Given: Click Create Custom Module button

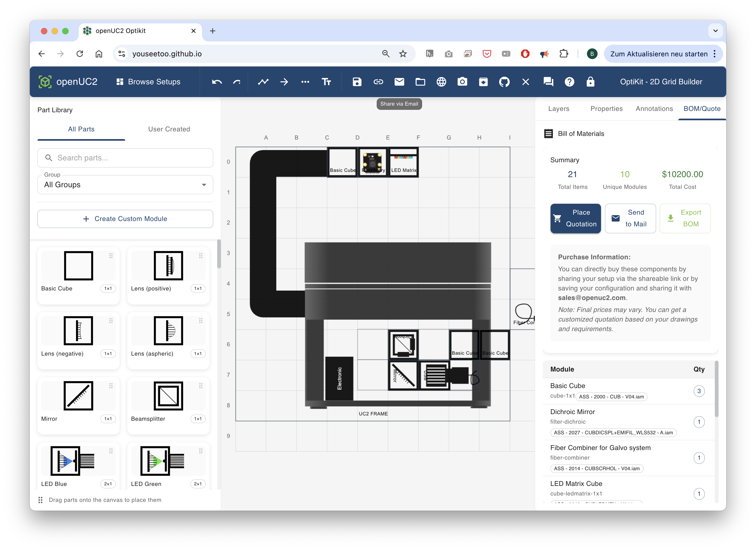Looking at the screenshot, I should 125,219.
